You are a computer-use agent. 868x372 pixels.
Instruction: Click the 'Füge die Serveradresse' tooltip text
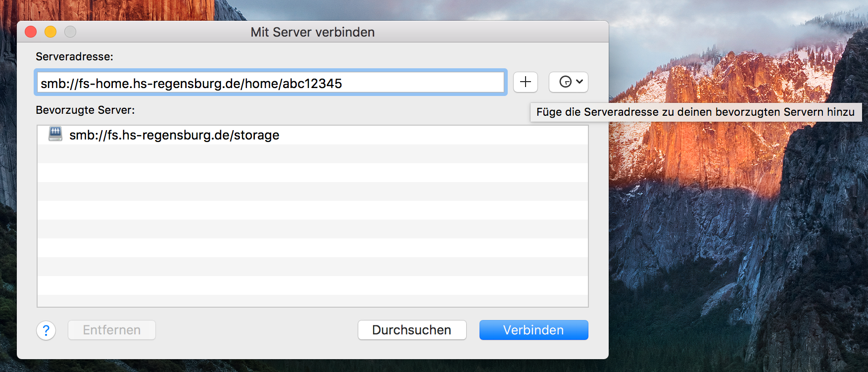click(x=695, y=112)
